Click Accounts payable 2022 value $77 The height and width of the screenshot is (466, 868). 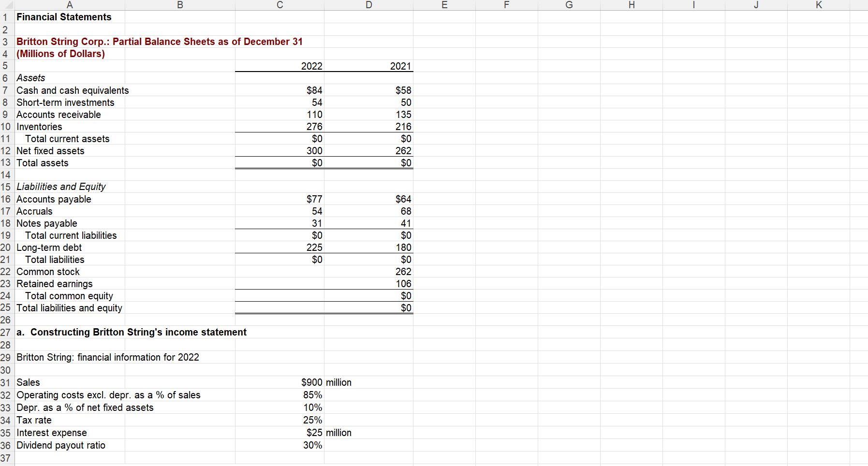(x=314, y=199)
